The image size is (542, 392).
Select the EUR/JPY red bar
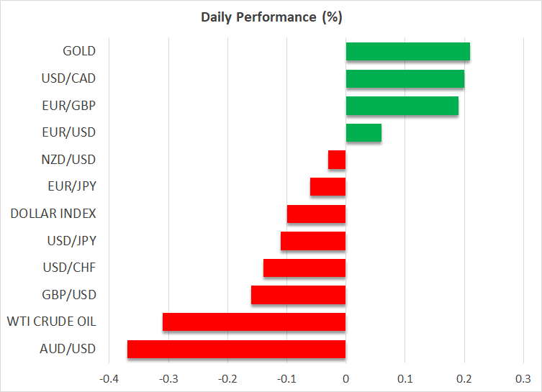(328, 187)
